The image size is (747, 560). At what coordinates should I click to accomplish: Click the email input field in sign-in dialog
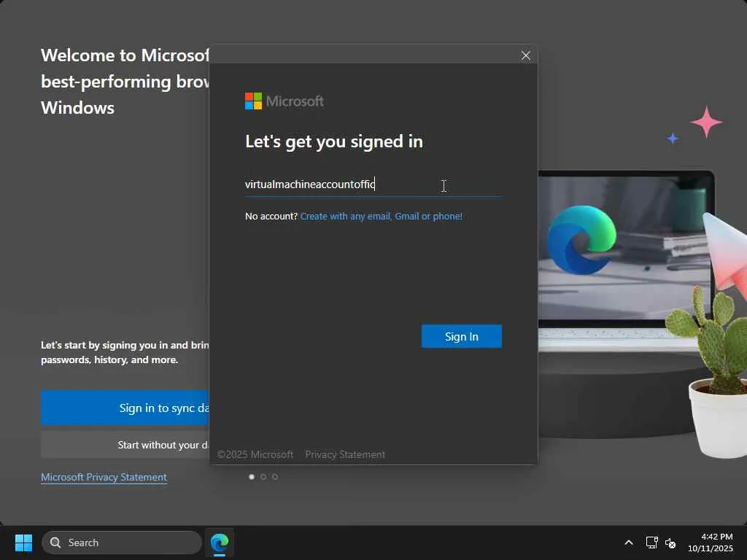(373, 184)
